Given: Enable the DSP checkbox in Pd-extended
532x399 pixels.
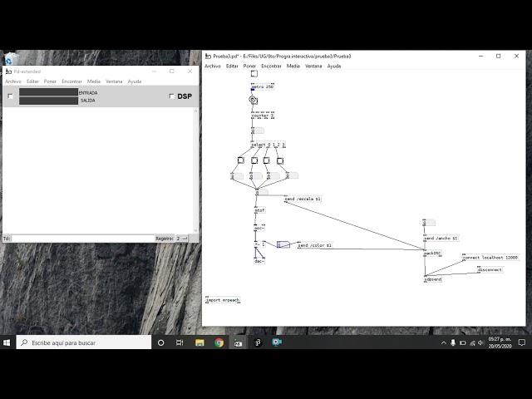Looking at the screenshot, I should [172, 96].
